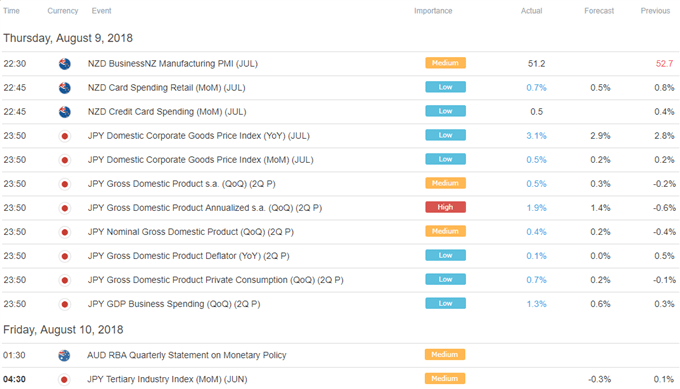
Task: Click the Actual column header
Action: click(x=531, y=11)
